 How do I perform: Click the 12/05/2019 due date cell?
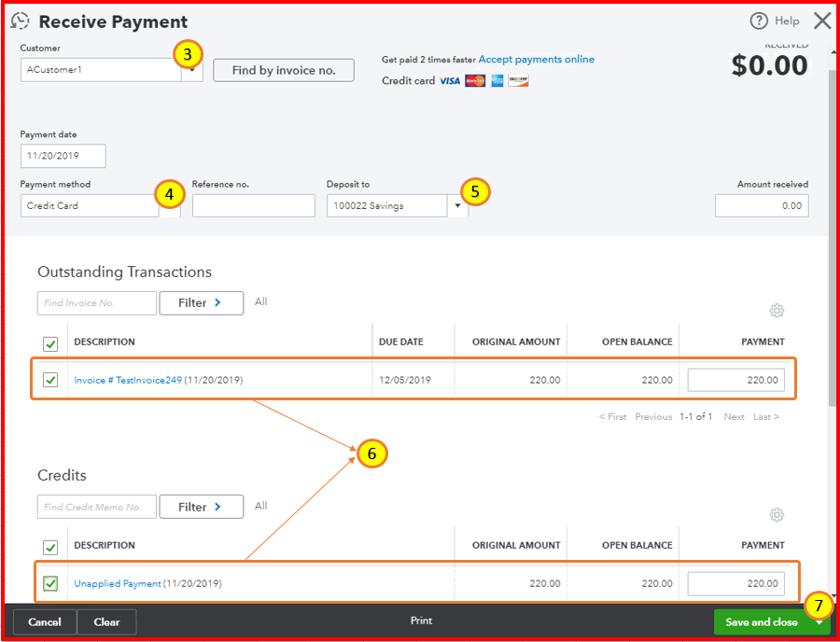pyautogui.click(x=405, y=380)
